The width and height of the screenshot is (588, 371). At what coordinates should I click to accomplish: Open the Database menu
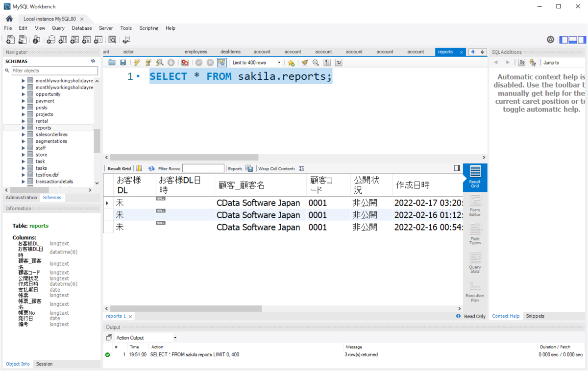(82, 28)
